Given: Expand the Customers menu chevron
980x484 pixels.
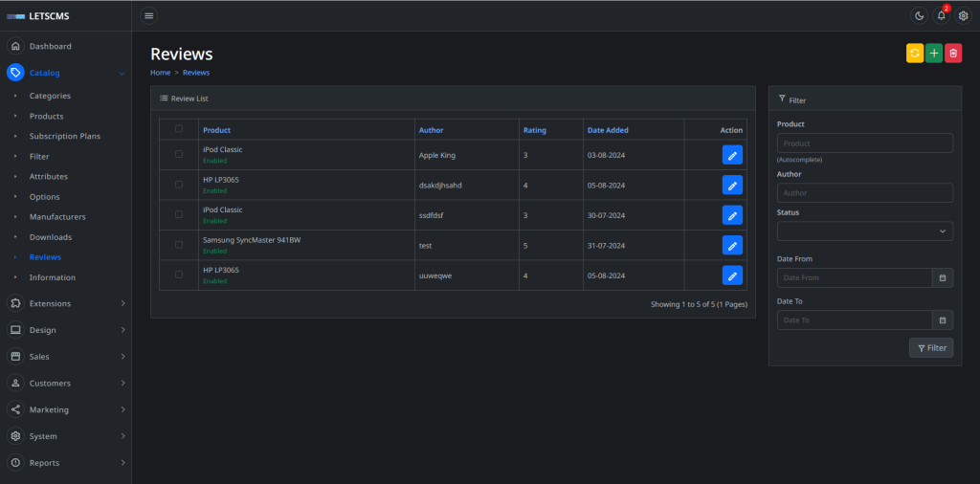Looking at the screenshot, I should pyautogui.click(x=122, y=383).
